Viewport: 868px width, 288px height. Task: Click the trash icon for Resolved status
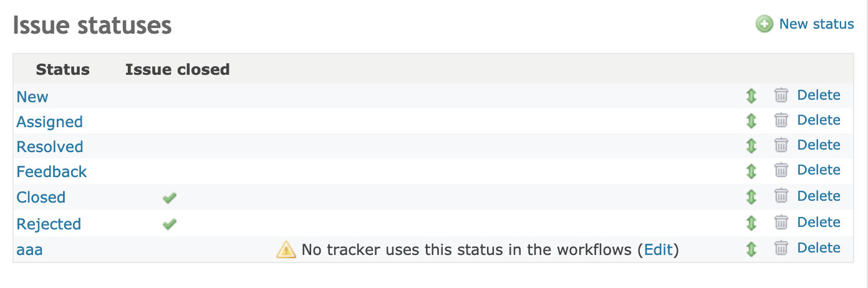tap(781, 145)
